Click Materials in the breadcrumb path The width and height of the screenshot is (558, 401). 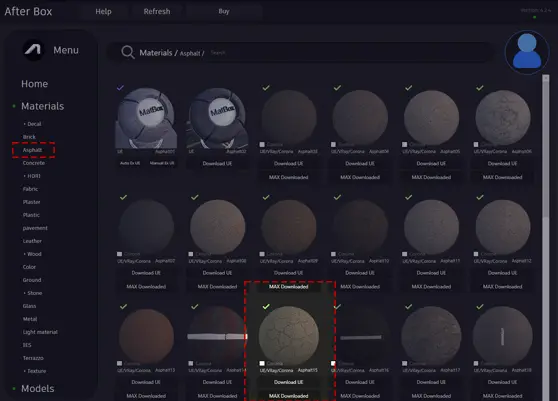coord(156,53)
